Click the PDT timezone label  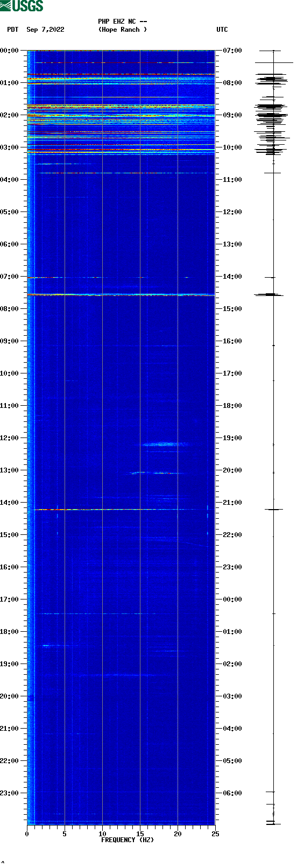pyautogui.click(x=13, y=30)
